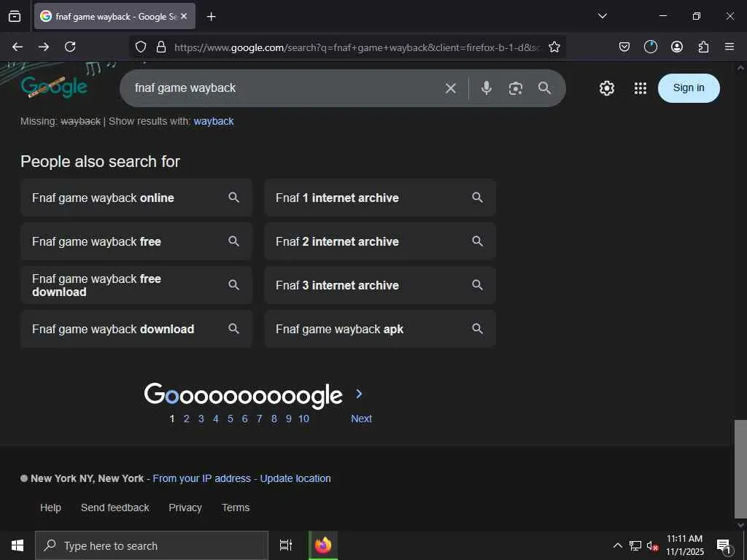This screenshot has height=560, width=747.
Task: Go to results page 2
Action: (x=186, y=419)
